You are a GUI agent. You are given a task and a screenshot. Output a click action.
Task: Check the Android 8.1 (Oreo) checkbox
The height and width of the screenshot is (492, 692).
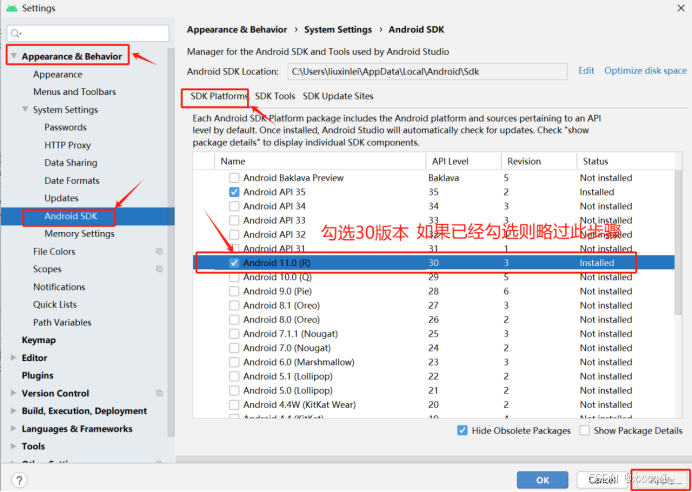[234, 306]
